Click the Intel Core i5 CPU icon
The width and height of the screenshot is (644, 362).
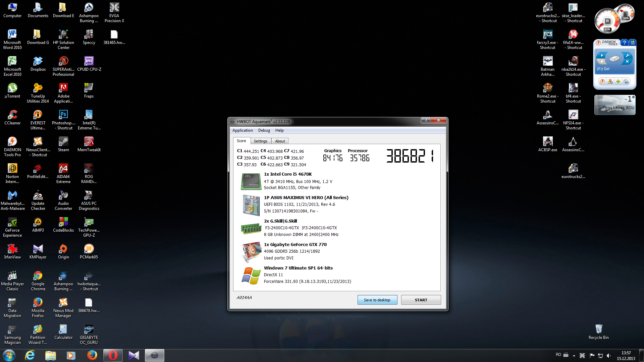tap(251, 181)
